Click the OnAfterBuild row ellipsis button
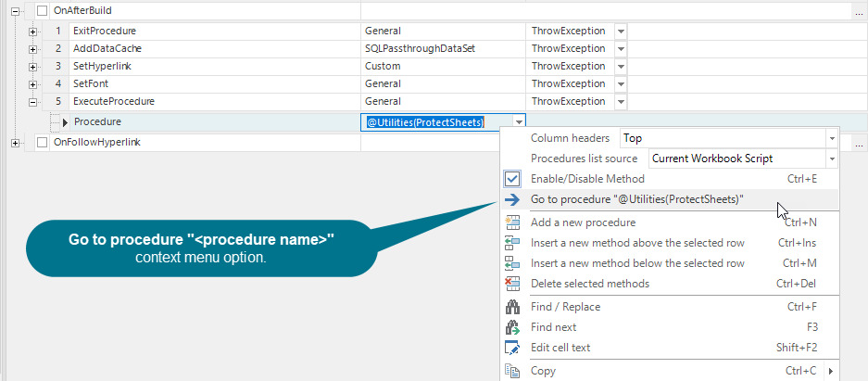This screenshot has width=868, height=381. tap(859, 11)
